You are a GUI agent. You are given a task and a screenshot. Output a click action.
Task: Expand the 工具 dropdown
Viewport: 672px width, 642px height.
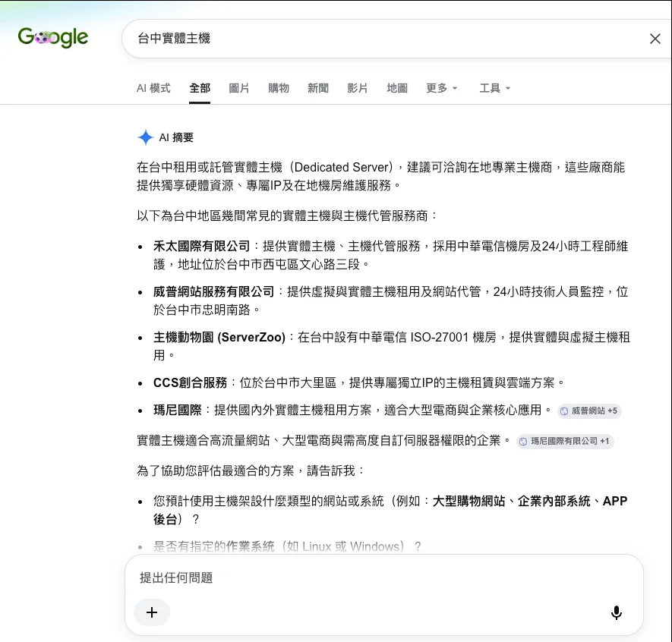pyautogui.click(x=495, y=88)
